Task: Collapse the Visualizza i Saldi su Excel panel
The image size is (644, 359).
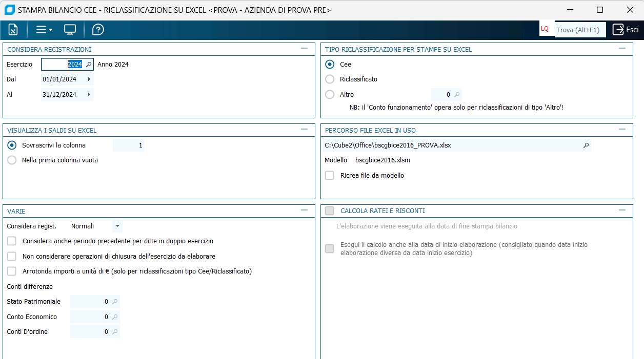Action: coord(305,130)
